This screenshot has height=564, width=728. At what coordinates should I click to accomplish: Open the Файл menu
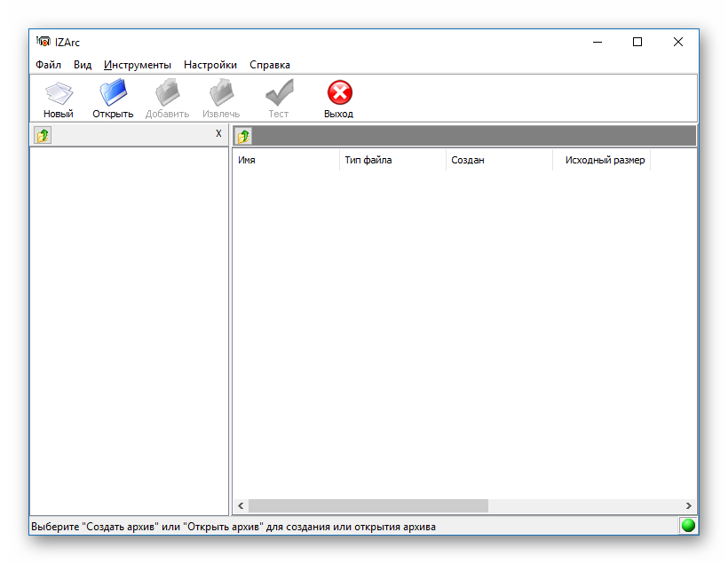point(48,65)
